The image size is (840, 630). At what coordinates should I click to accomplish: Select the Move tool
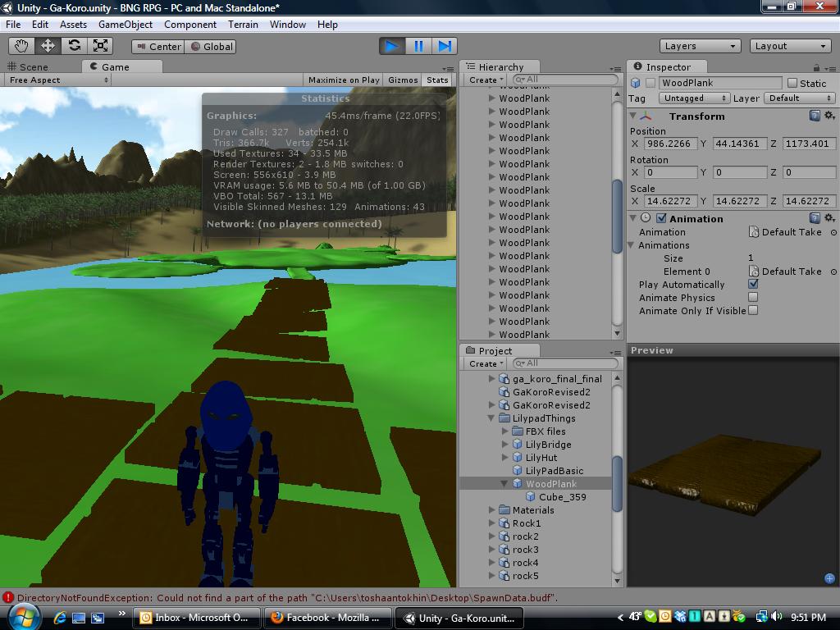point(48,46)
